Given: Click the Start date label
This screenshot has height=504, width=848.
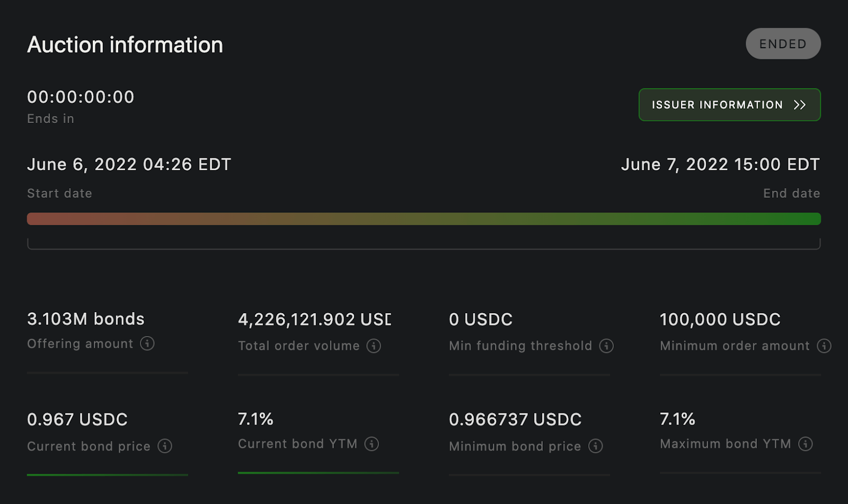Looking at the screenshot, I should [x=59, y=193].
